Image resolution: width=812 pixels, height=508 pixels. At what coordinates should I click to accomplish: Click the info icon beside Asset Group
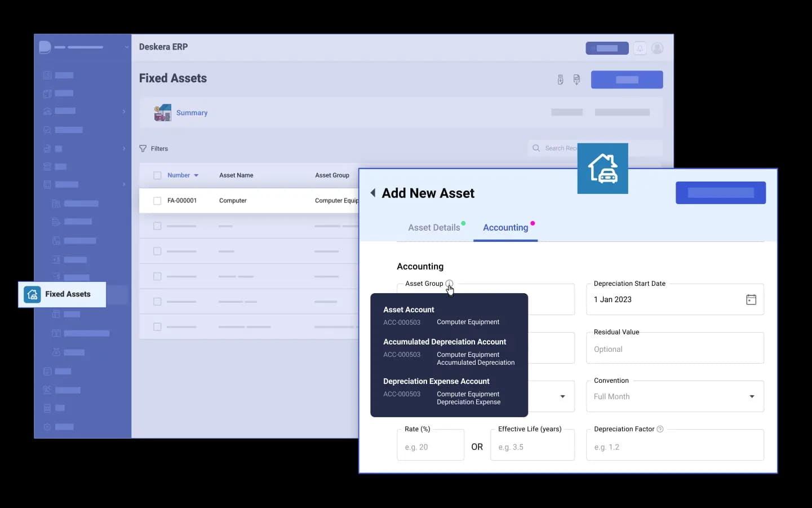pyautogui.click(x=449, y=284)
